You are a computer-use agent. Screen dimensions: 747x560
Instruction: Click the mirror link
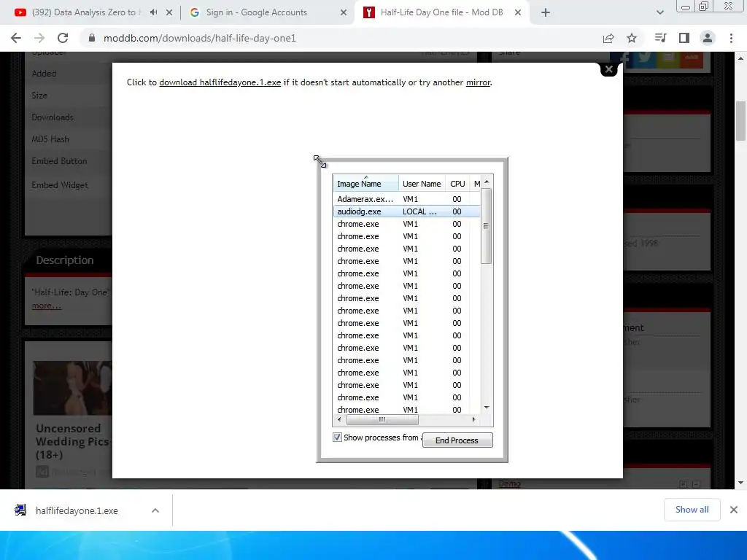[478, 82]
